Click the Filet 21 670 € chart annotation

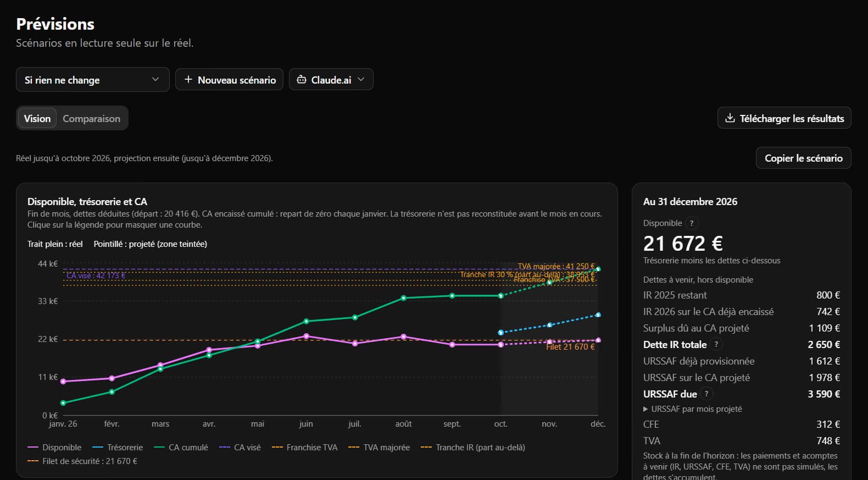click(x=570, y=347)
